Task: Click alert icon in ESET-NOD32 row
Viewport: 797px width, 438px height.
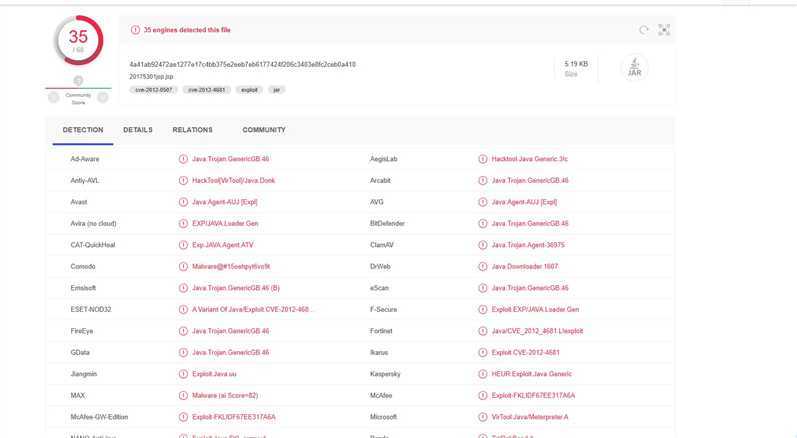Action: pyautogui.click(x=183, y=309)
